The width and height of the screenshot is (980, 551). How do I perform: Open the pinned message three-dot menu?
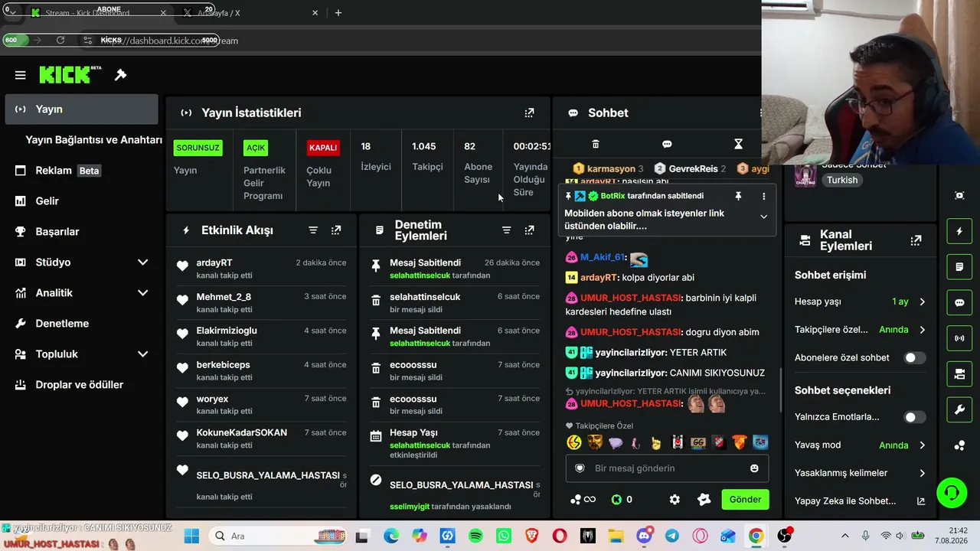tap(763, 197)
